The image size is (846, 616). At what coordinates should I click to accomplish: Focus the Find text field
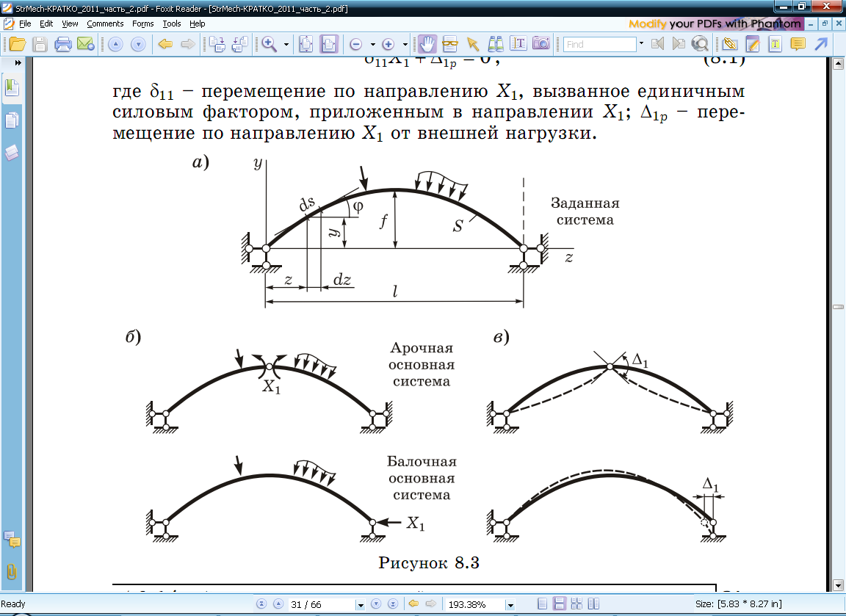click(599, 44)
